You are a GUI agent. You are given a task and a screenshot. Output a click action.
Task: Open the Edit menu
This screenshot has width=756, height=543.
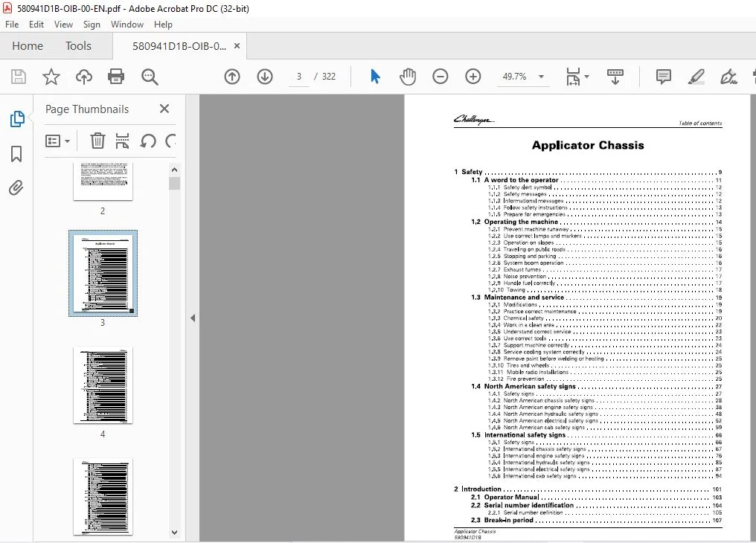tap(36, 25)
